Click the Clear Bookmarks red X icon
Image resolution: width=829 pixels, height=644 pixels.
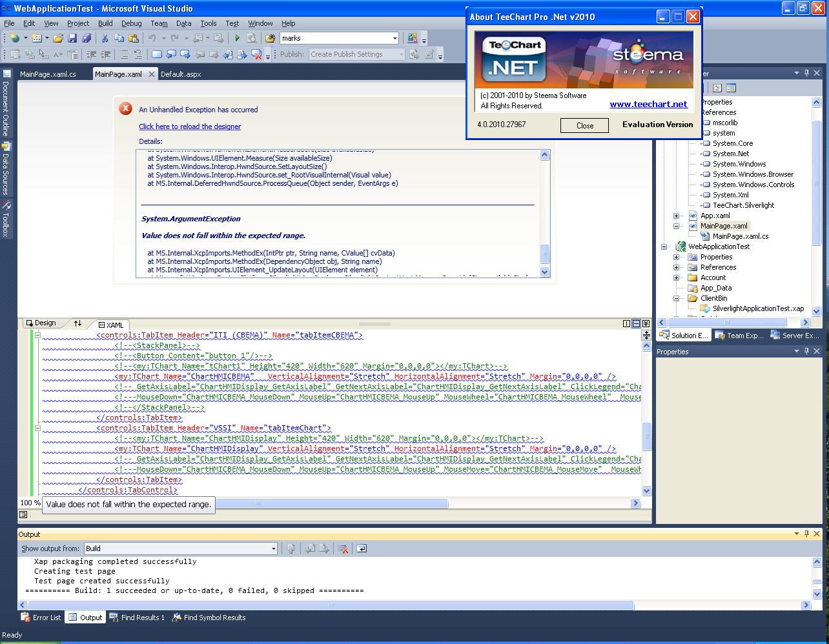(x=256, y=54)
